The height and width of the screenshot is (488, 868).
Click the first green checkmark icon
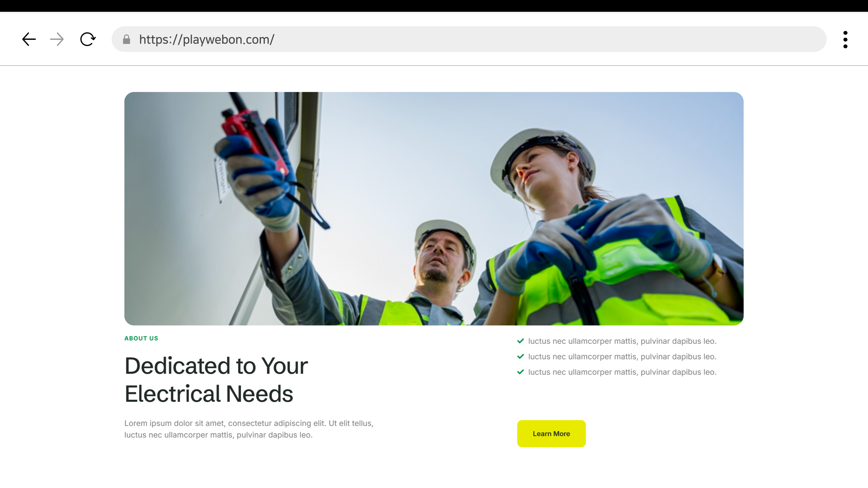pyautogui.click(x=520, y=341)
